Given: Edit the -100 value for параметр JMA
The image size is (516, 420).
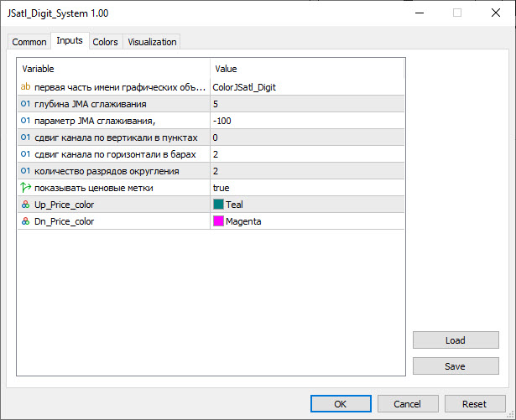Looking at the screenshot, I should (307, 121).
